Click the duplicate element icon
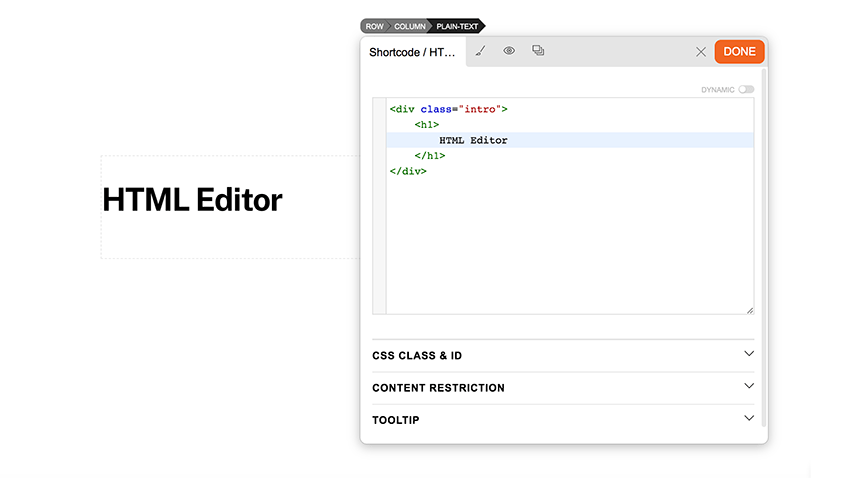The height and width of the screenshot is (478, 850). tap(538, 50)
